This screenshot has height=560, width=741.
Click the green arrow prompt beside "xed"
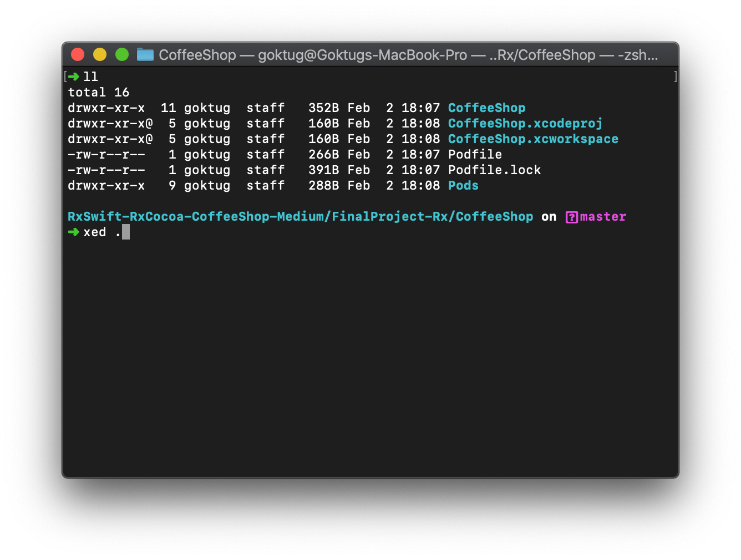[74, 232]
